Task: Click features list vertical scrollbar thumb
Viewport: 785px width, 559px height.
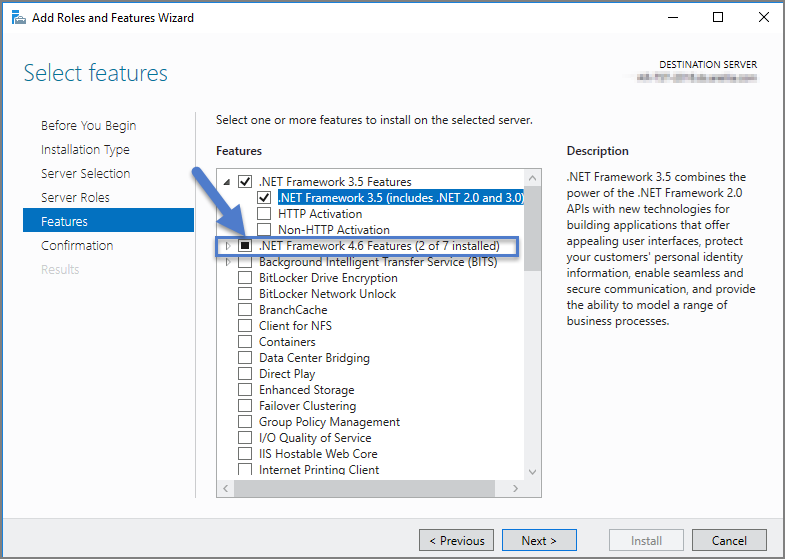Action: pyautogui.click(x=532, y=228)
